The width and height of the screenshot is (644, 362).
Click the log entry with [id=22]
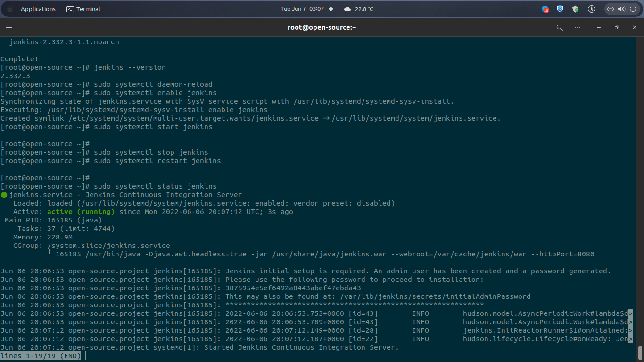316,339
